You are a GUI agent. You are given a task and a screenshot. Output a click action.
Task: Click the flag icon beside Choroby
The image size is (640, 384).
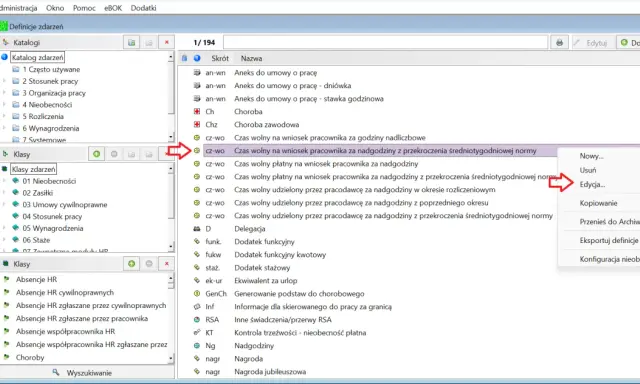7,357
